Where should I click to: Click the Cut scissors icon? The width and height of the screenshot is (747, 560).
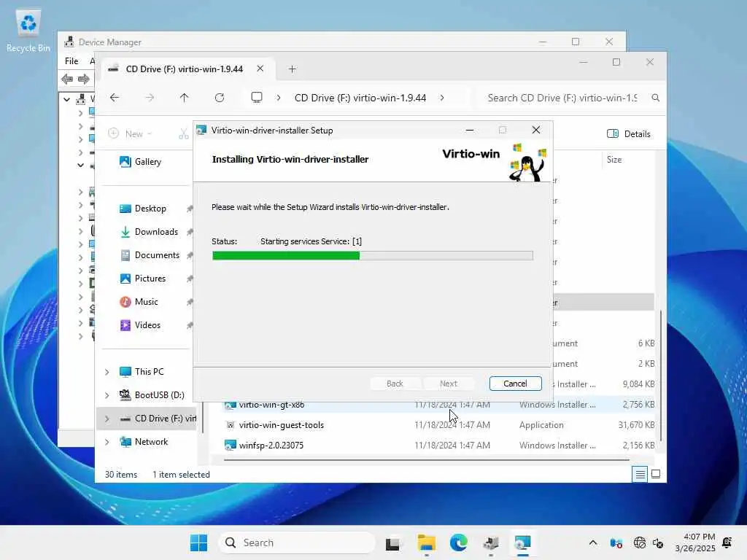[x=183, y=134]
